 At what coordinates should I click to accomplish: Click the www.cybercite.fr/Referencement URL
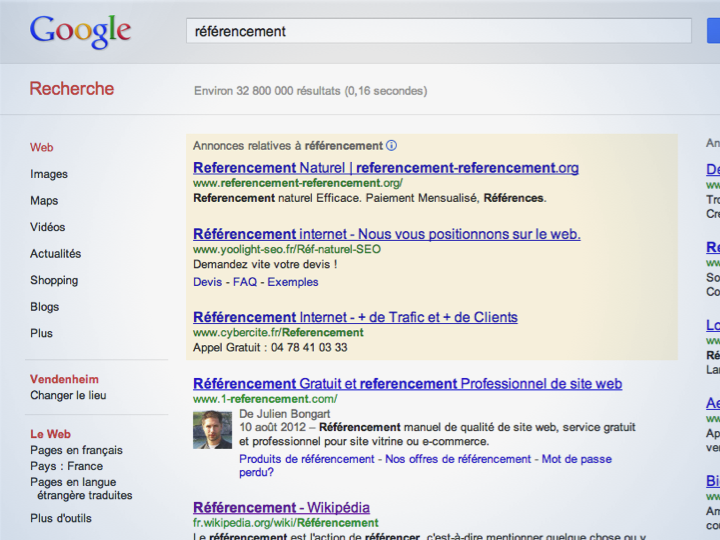point(278,332)
